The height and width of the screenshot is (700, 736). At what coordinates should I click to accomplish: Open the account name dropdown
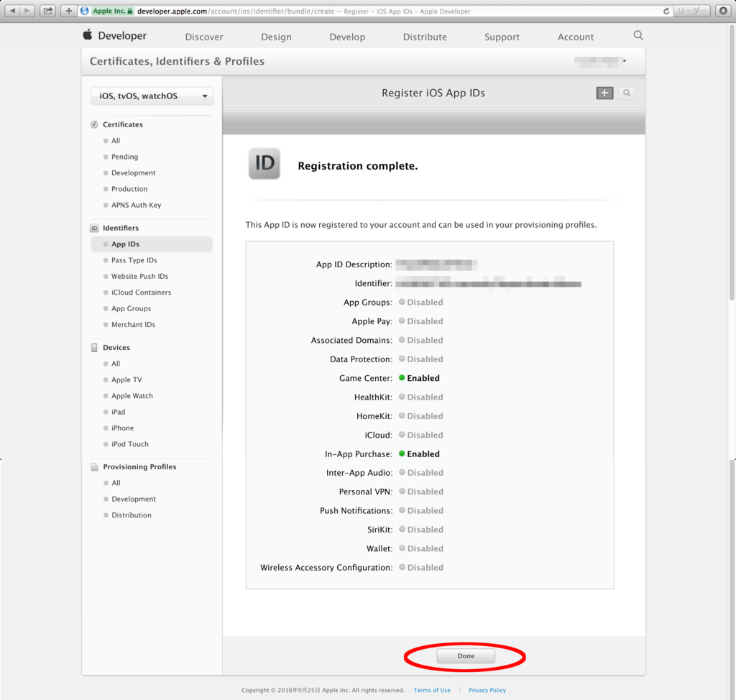pos(600,61)
